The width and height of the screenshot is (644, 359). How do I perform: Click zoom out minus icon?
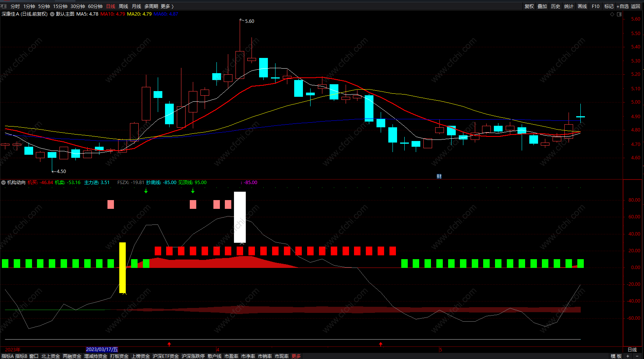tap(637, 356)
